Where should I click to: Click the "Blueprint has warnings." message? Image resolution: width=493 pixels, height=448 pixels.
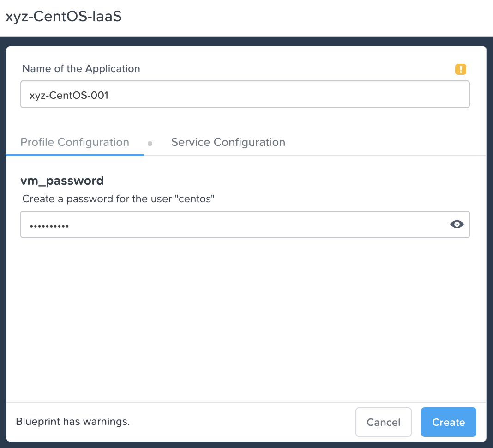click(x=73, y=421)
